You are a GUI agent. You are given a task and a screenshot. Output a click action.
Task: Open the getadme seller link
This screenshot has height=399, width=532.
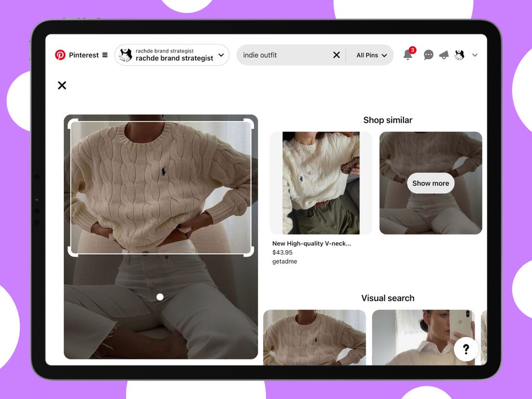(285, 261)
